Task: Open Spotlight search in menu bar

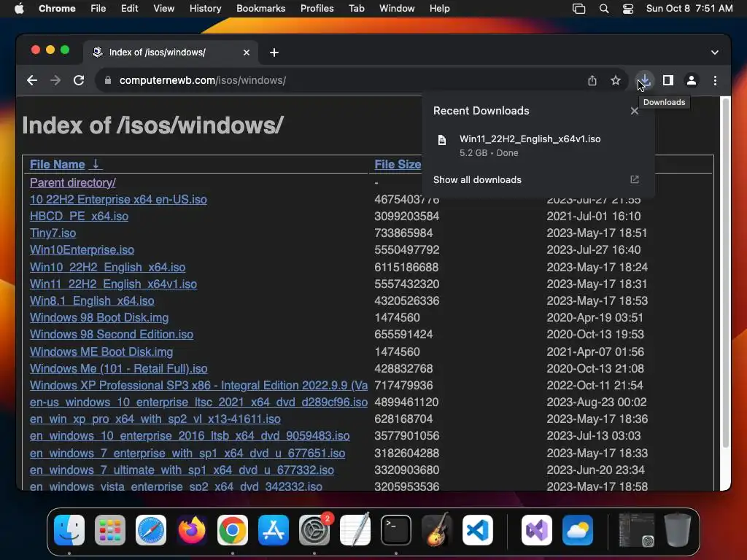Action: point(603,9)
